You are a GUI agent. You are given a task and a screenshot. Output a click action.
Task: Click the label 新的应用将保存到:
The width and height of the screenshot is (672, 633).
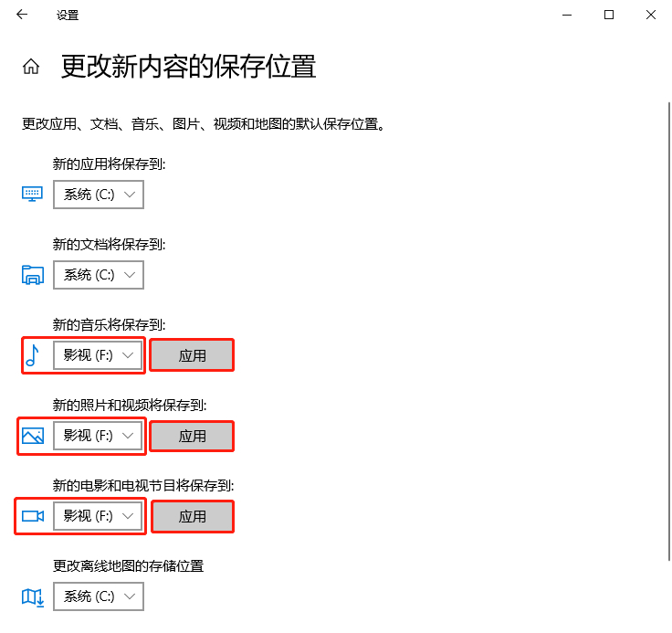coord(109,164)
